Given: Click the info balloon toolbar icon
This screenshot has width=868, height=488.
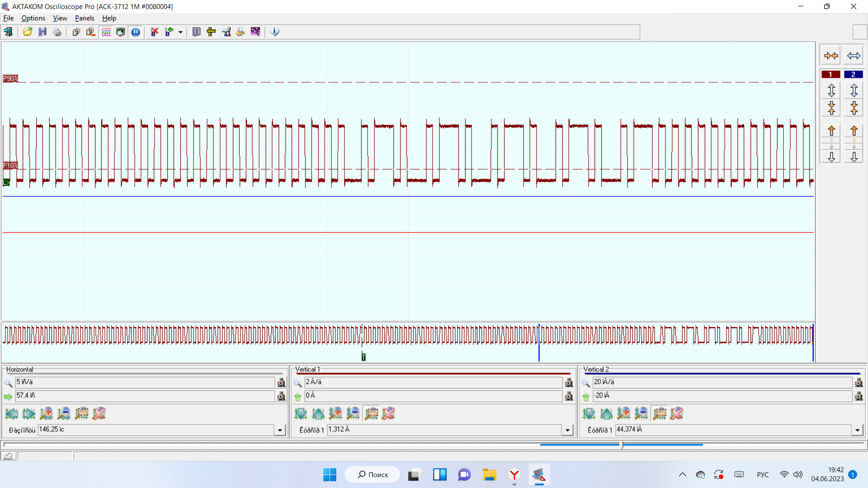Looking at the screenshot, I should click(x=274, y=32).
